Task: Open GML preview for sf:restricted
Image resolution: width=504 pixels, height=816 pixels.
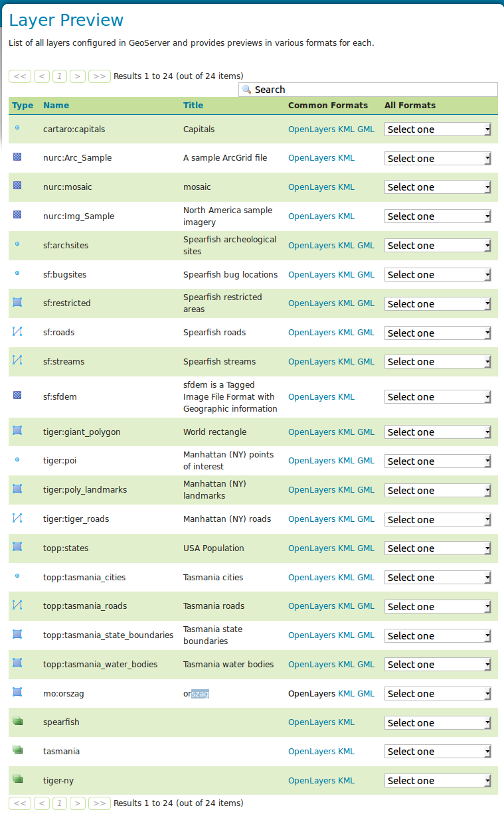Action: click(x=366, y=303)
